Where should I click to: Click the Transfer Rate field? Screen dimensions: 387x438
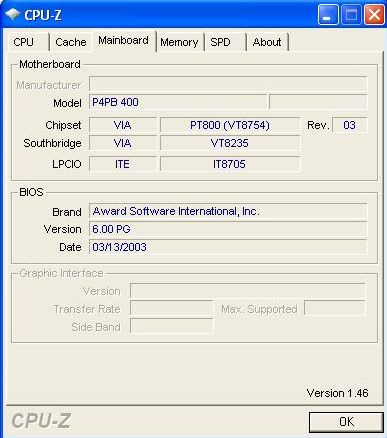pos(171,308)
